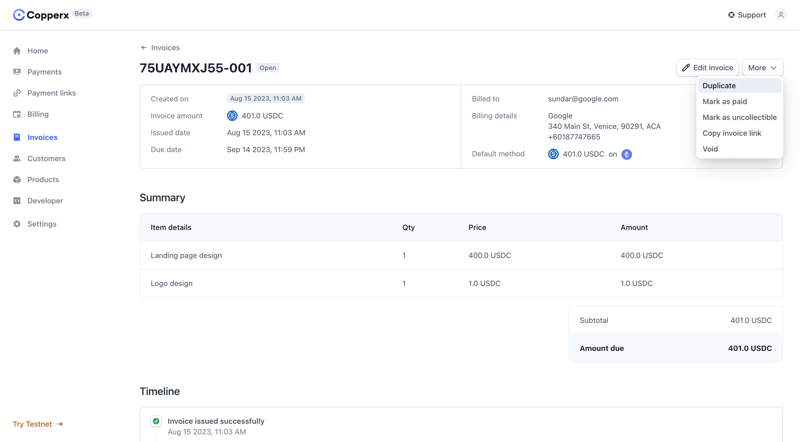
Task: Click the Item details column header
Action: click(x=171, y=228)
